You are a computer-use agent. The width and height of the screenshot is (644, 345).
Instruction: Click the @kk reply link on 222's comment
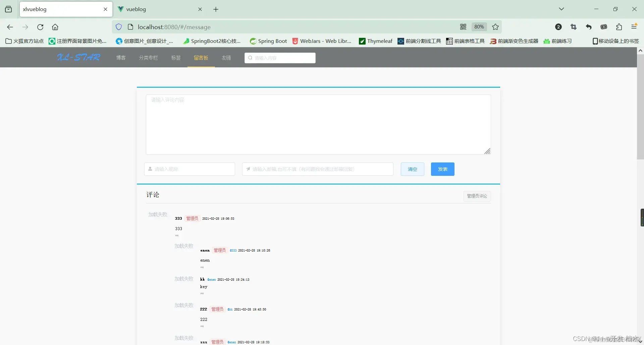click(x=230, y=309)
